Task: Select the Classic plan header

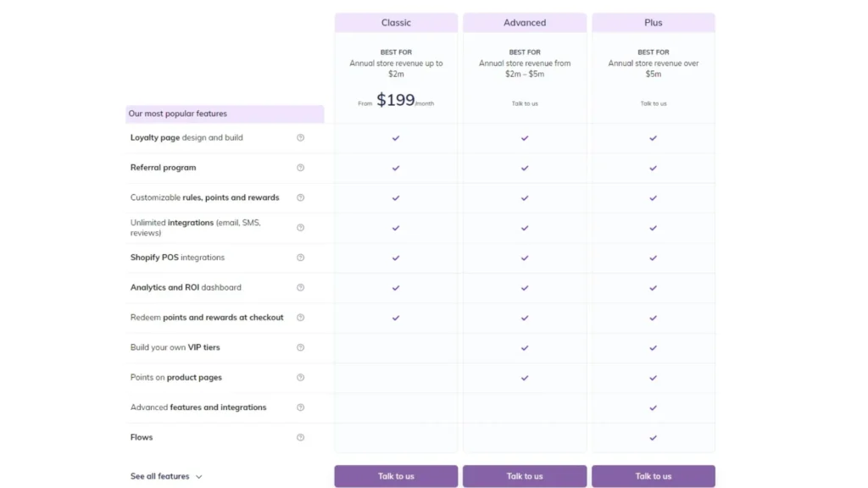Action: tap(396, 22)
